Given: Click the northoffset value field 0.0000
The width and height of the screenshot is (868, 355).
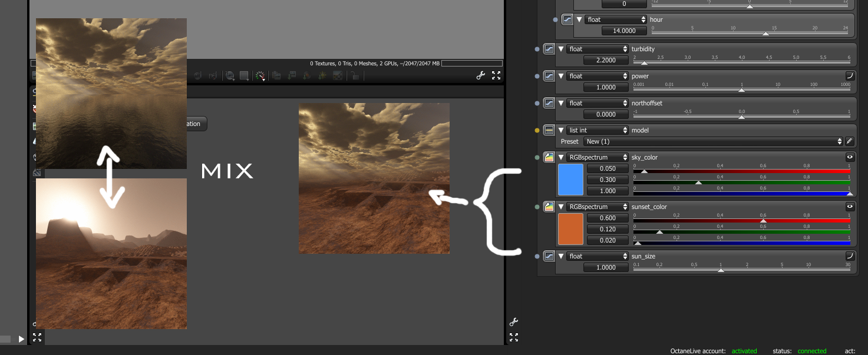Looking at the screenshot, I should tap(606, 114).
